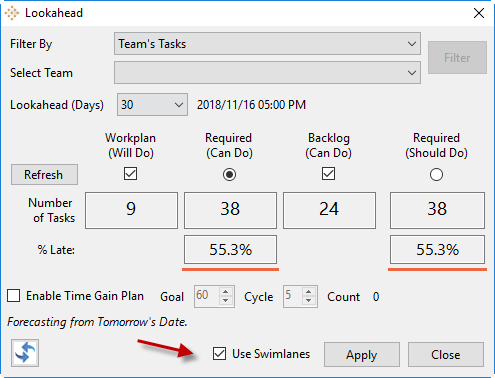
Task: Toggle the Workplan (Will Do) checkbox
Action: (x=130, y=174)
